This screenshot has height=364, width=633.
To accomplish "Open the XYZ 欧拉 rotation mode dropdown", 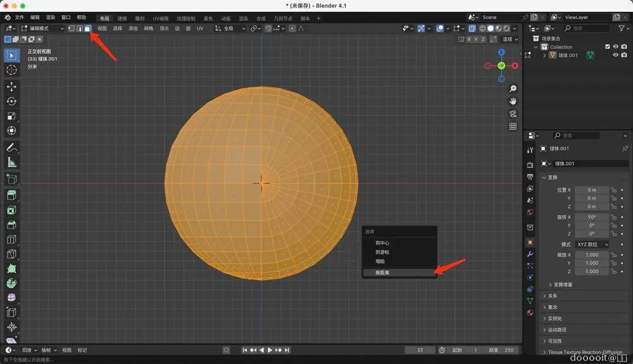I will (x=592, y=244).
